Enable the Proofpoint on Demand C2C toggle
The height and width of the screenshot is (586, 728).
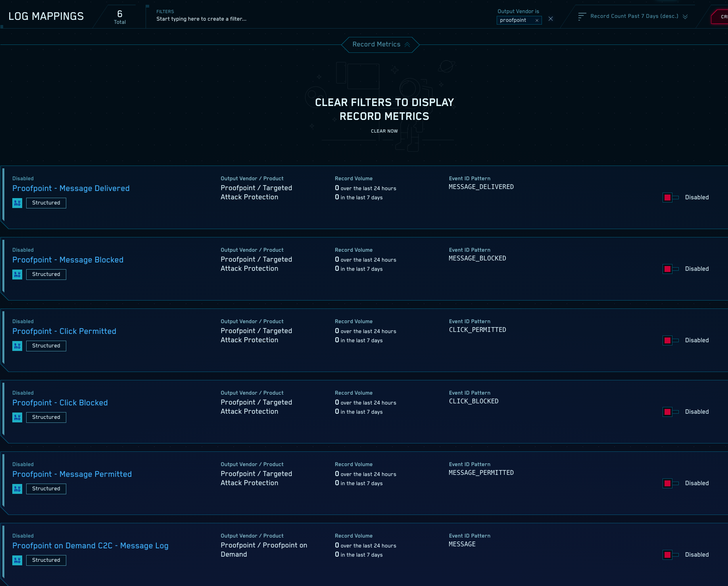tap(669, 555)
